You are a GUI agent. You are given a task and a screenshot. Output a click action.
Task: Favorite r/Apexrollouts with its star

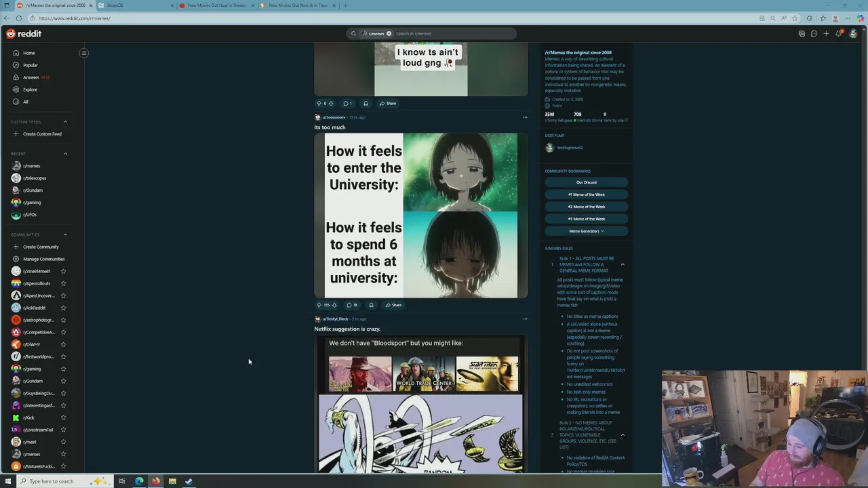pos(63,283)
